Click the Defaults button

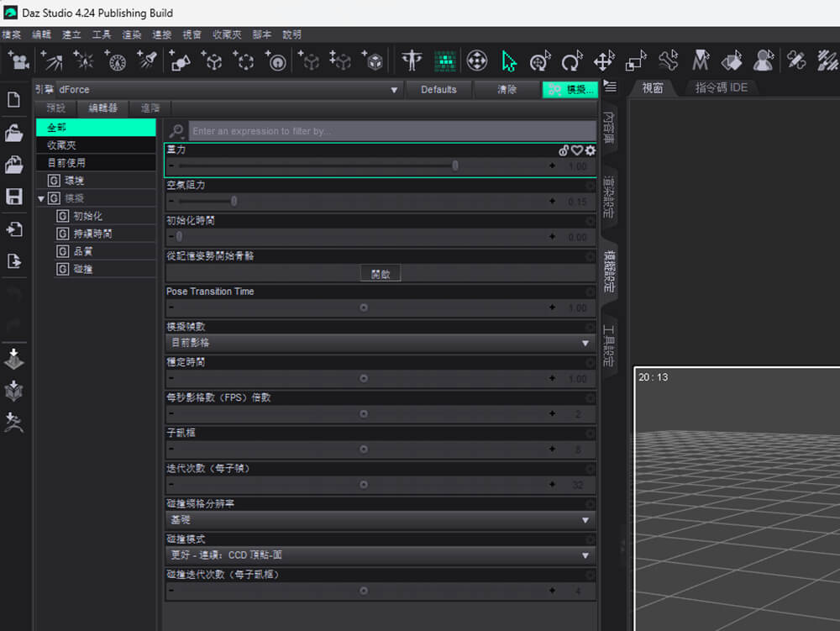pos(438,89)
